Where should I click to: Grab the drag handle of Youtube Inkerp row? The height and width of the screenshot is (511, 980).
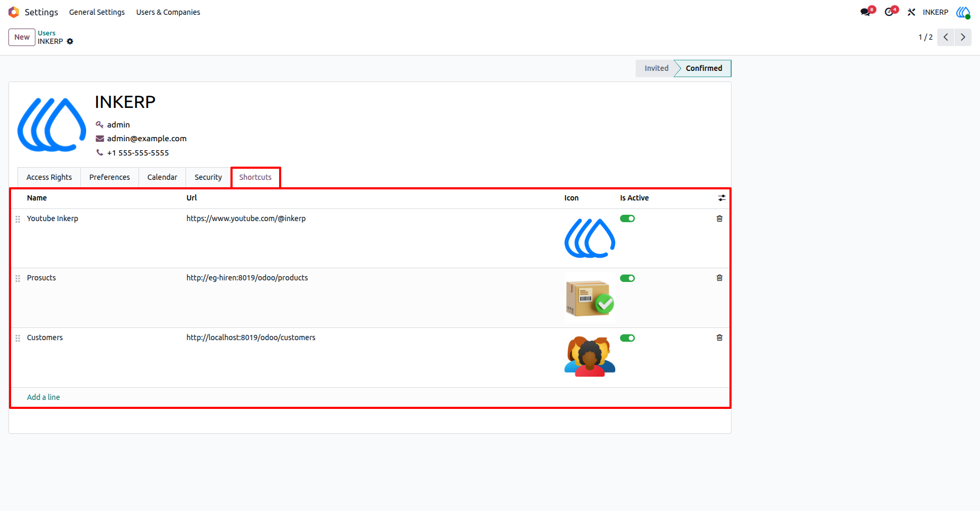pyautogui.click(x=18, y=219)
